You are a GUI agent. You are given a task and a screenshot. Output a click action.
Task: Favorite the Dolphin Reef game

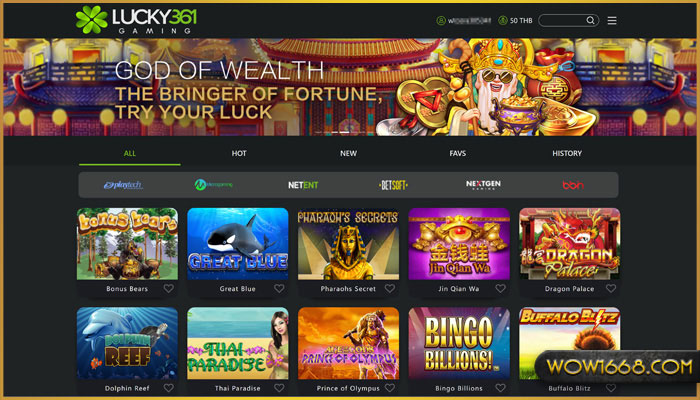168,388
